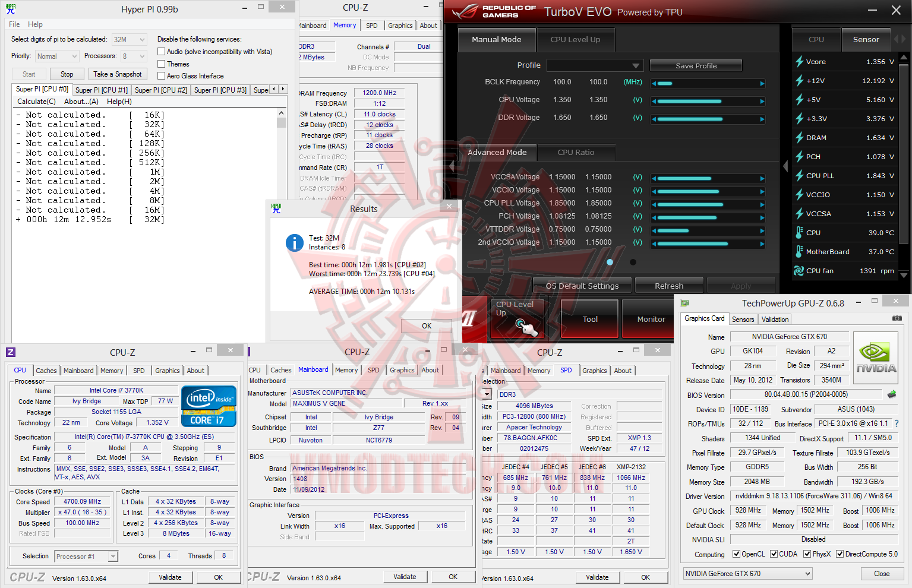Click OK in the Results dialog

click(x=427, y=326)
